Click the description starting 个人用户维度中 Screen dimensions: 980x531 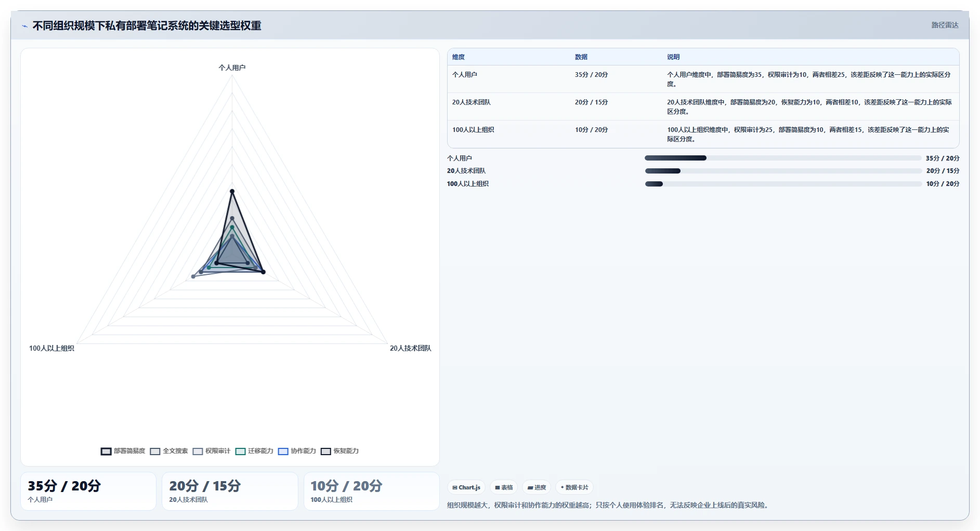coord(809,79)
